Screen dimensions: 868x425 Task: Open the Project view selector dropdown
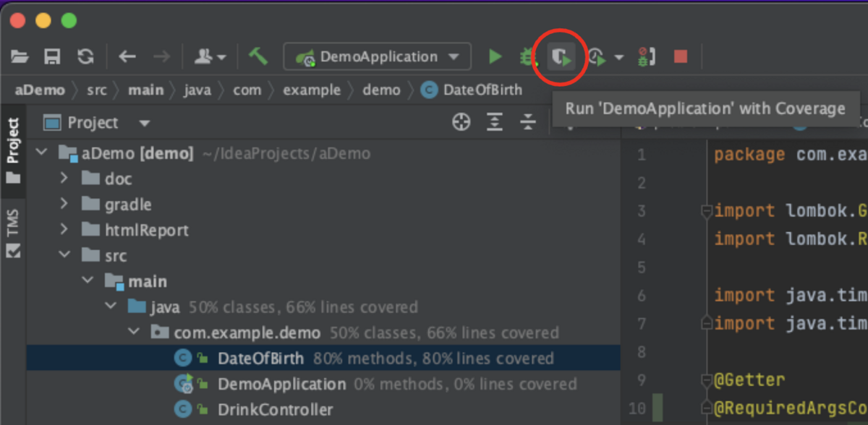coord(97,123)
